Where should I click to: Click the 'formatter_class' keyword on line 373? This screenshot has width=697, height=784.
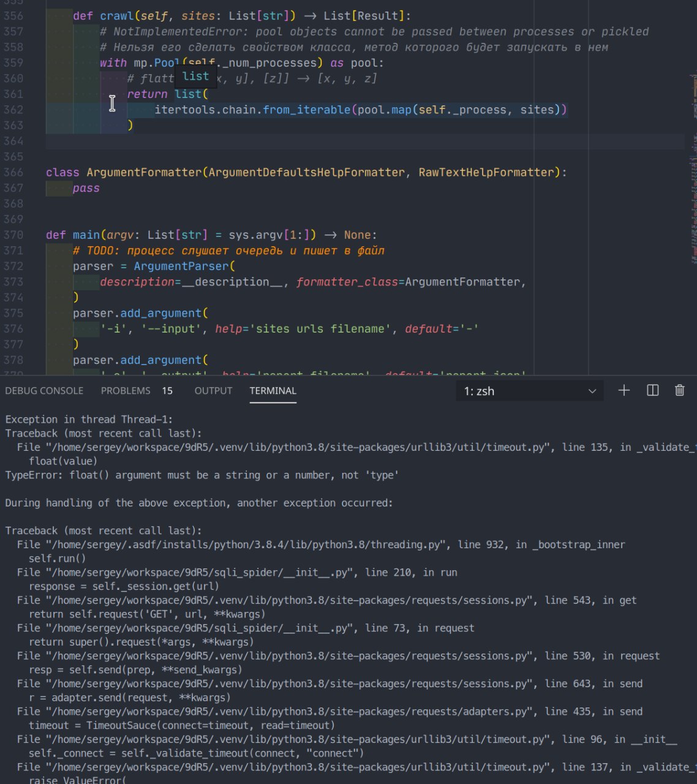pyautogui.click(x=347, y=282)
